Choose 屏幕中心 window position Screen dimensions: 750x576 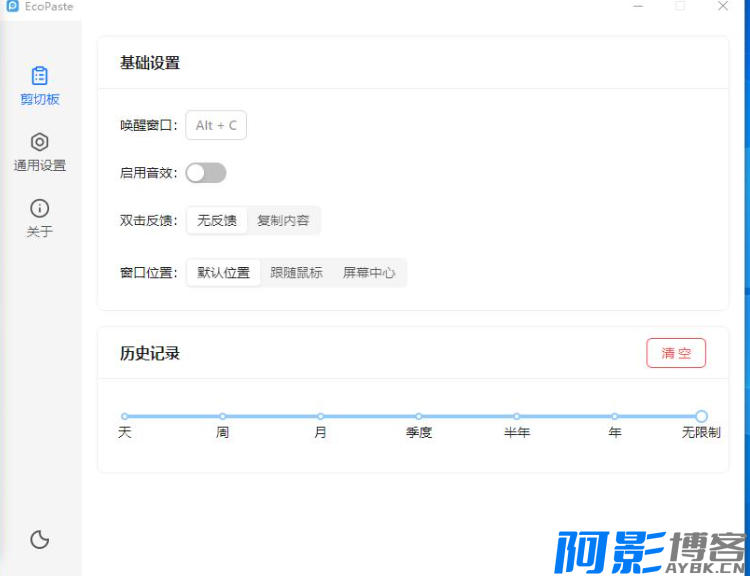369,273
